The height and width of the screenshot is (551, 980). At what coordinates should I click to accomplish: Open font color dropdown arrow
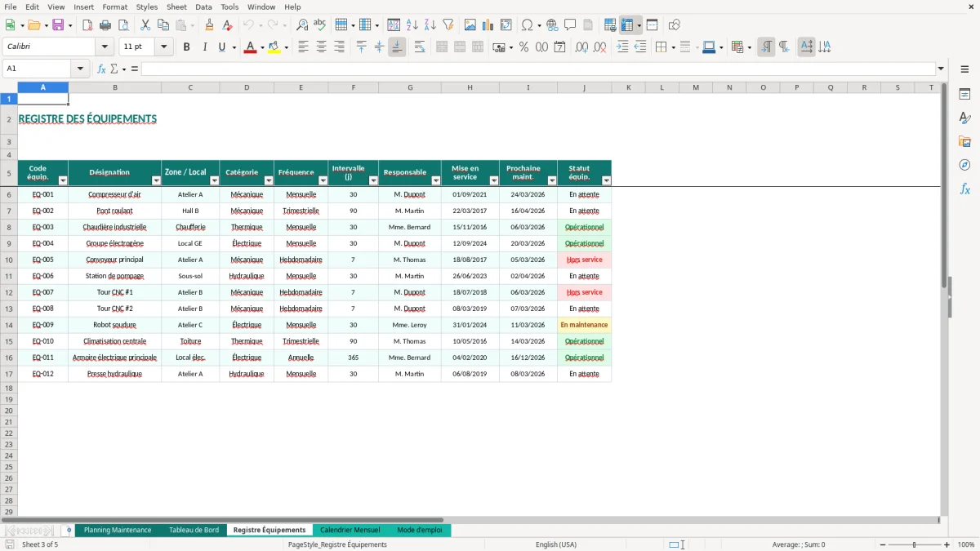point(261,47)
